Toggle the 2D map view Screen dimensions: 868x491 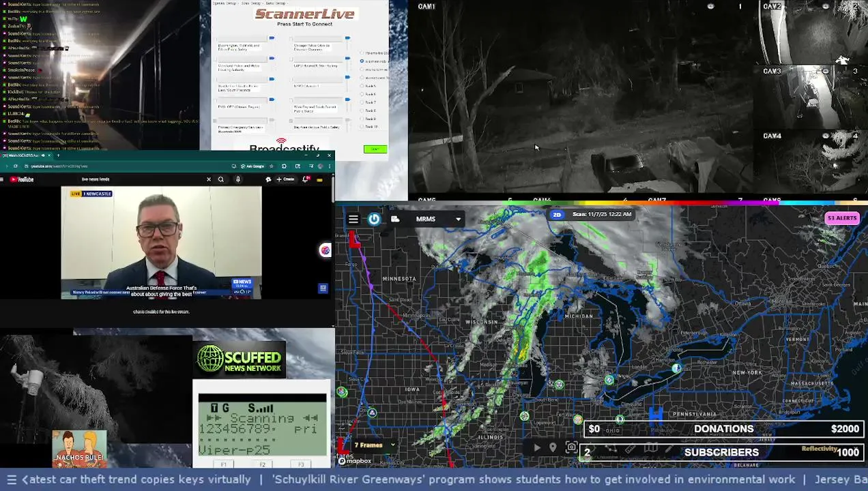(x=557, y=215)
